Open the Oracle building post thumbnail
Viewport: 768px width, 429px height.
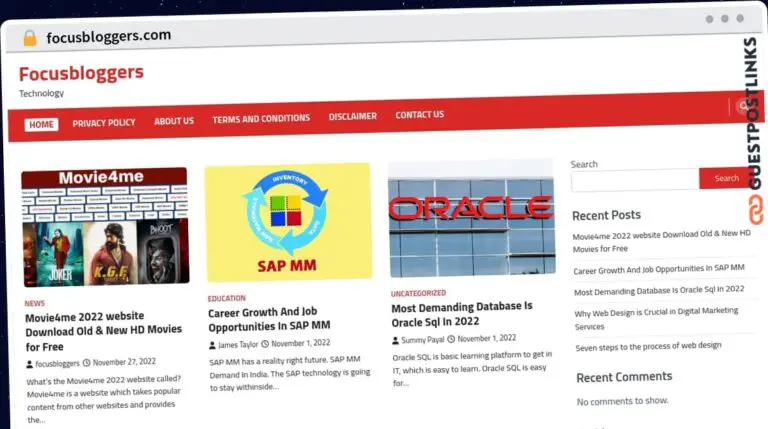point(472,218)
